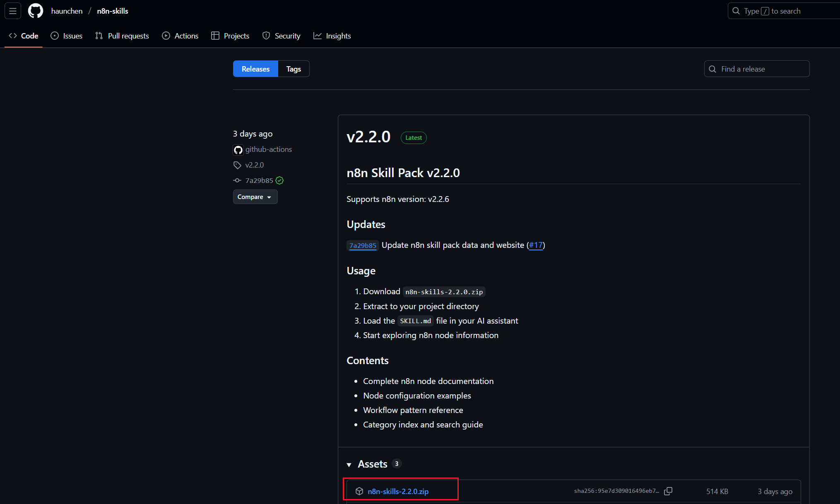840x504 pixels.
Task: Open the hamburger navigation menu
Action: (x=13, y=11)
